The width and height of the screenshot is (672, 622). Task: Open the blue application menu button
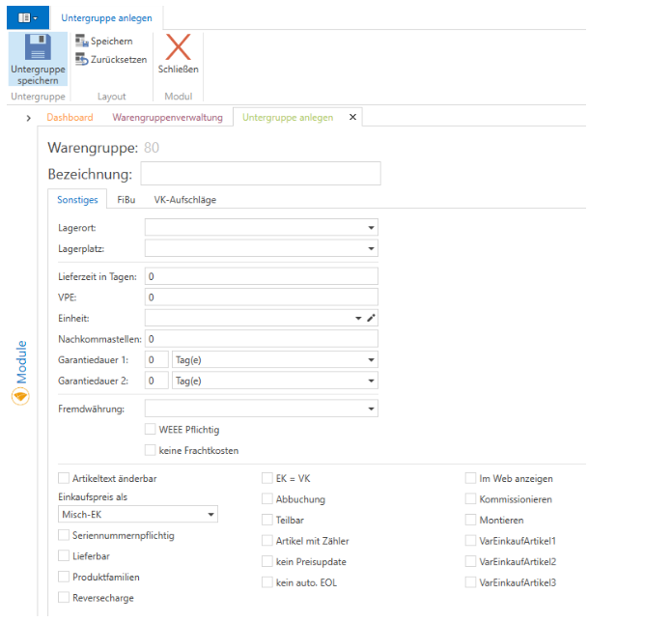coord(28,17)
